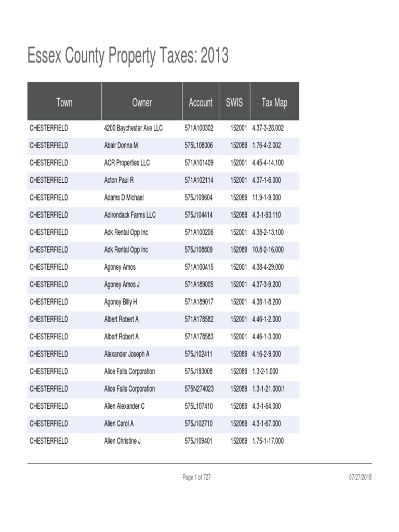Click tax map value 10.8-2-16.000

point(268,250)
